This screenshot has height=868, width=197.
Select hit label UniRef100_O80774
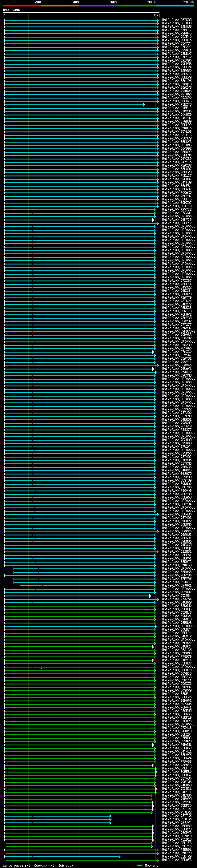coord(177,43)
